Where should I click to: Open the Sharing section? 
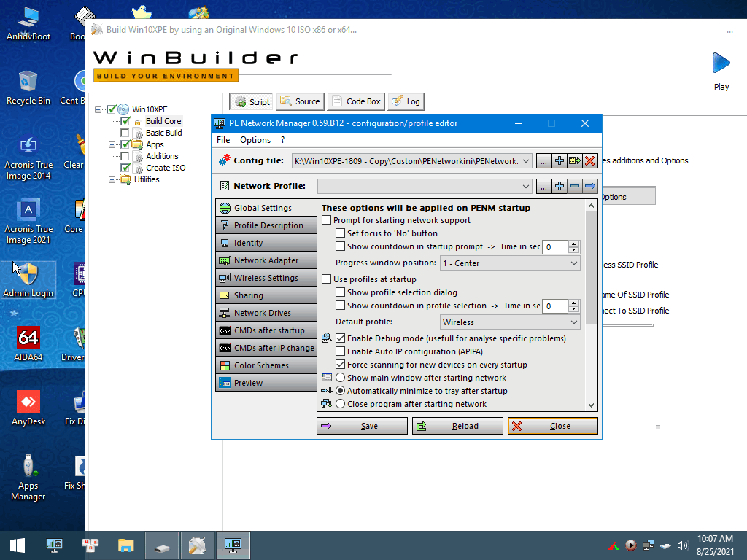(266, 295)
